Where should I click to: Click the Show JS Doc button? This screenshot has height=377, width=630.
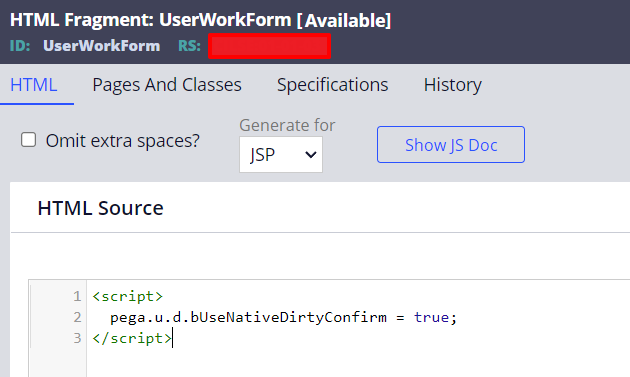(451, 145)
